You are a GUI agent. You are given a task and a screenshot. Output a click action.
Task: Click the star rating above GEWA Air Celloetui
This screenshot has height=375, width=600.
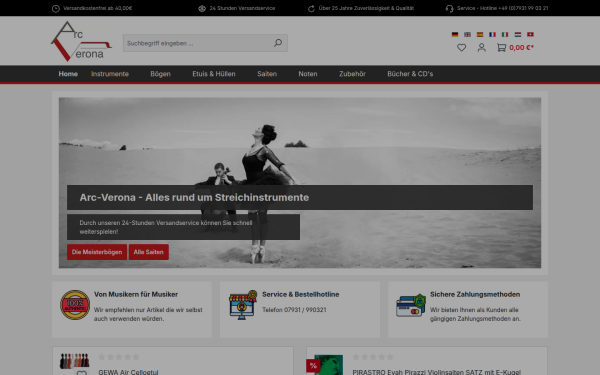tap(119, 357)
